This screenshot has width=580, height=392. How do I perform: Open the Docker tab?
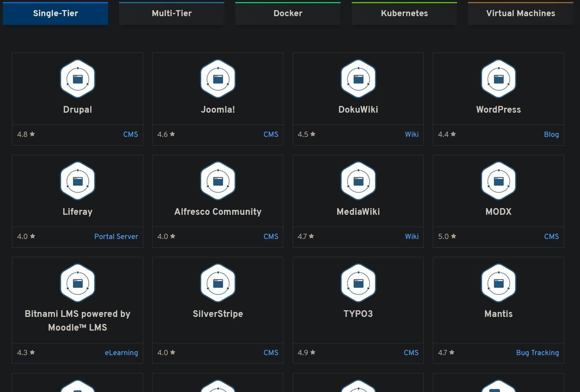(288, 13)
